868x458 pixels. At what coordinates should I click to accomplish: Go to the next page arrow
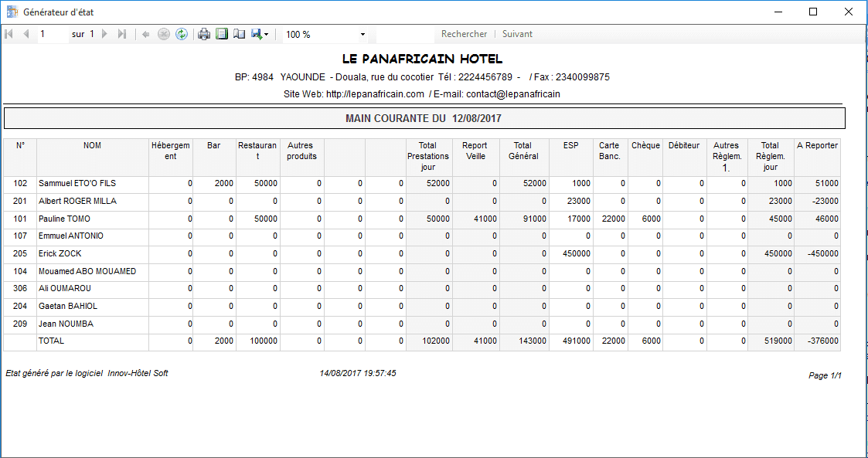coord(104,34)
